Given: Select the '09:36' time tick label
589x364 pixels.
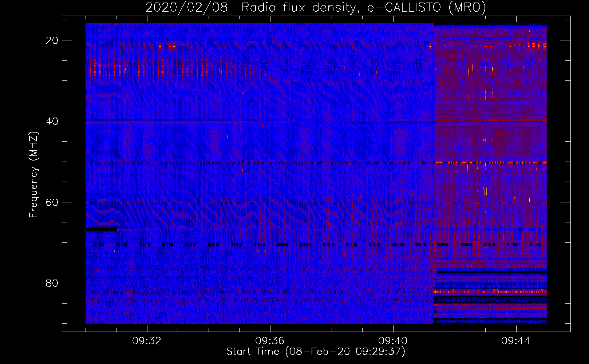Looking at the screenshot, I should (x=270, y=341).
